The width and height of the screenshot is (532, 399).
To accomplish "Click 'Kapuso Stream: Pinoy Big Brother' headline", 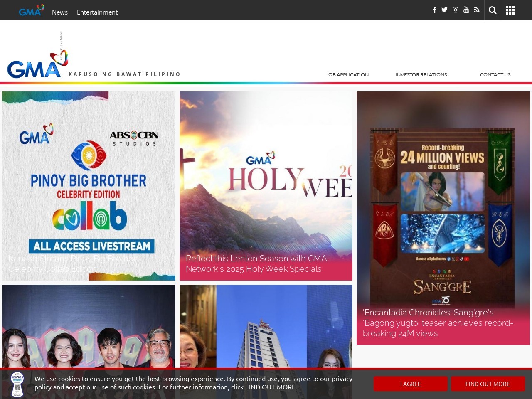I will point(73,264).
